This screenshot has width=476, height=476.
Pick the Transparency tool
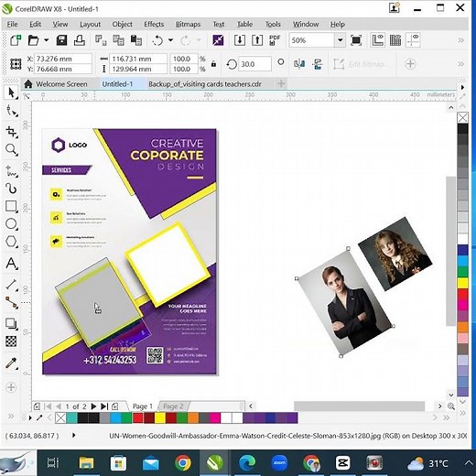coord(11,341)
